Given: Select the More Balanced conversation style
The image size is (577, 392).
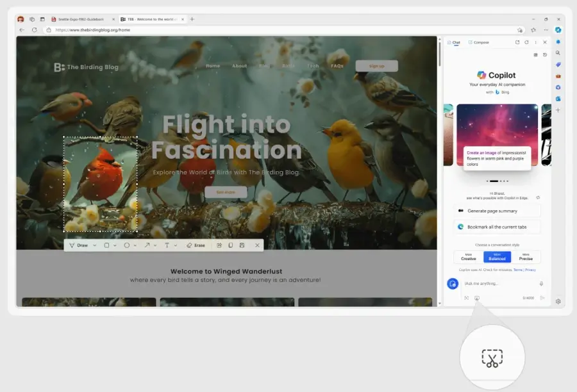Looking at the screenshot, I should (497, 257).
